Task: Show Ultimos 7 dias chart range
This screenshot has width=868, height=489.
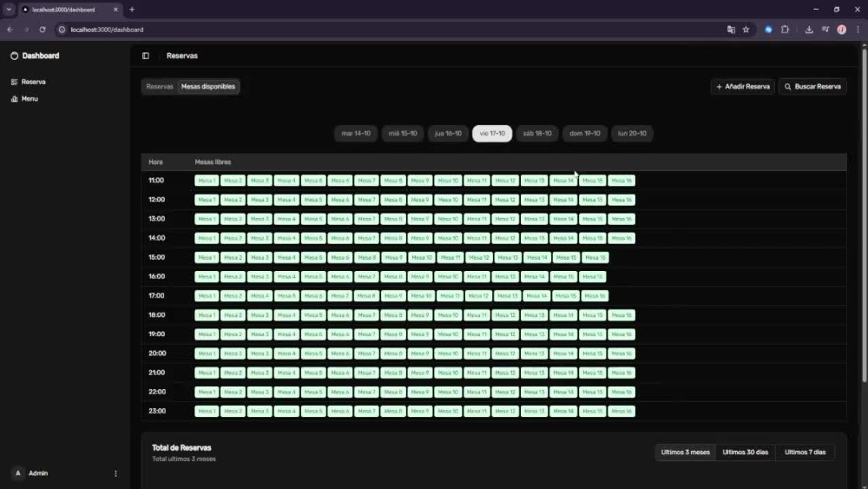Action: coord(805,453)
